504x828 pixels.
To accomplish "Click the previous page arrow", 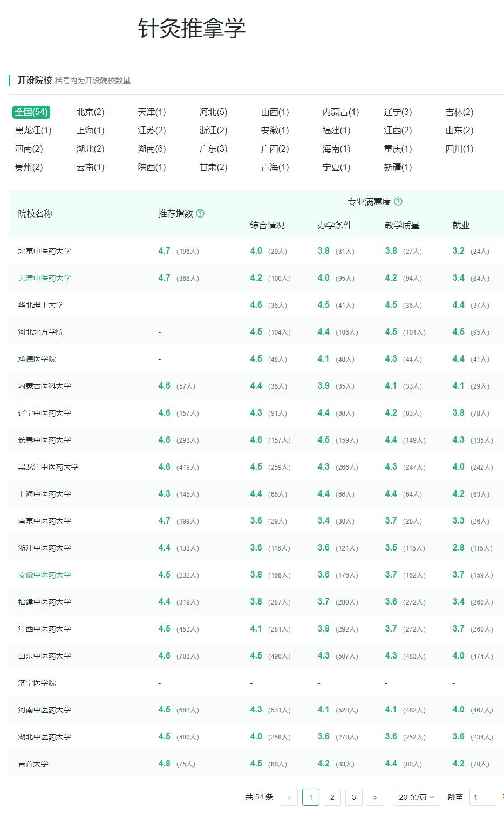I will pyautogui.click(x=289, y=797).
